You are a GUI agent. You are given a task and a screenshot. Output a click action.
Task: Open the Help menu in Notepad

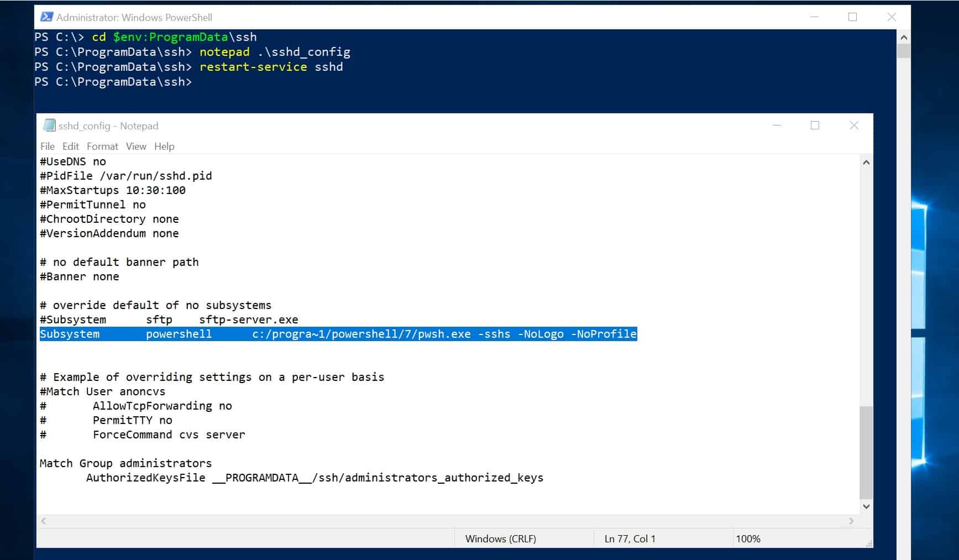(x=164, y=146)
